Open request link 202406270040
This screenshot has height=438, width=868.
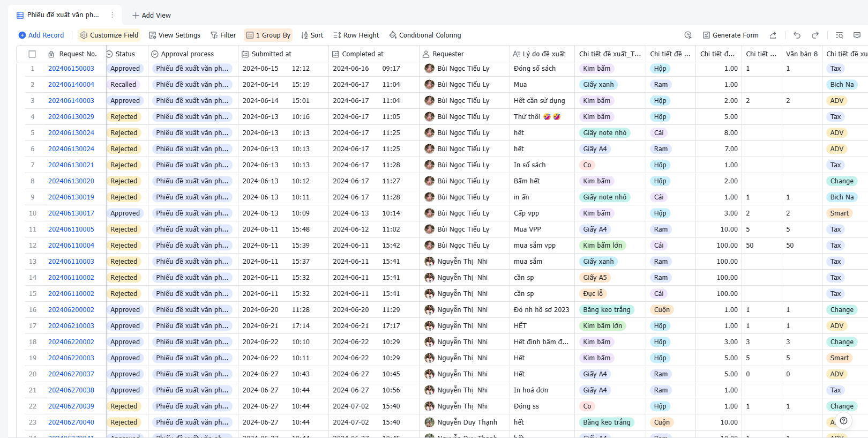[x=71, y=422]
